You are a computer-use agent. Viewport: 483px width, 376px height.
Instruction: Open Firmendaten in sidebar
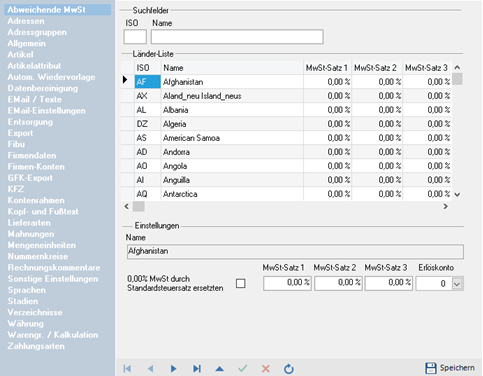click(32, 156)
